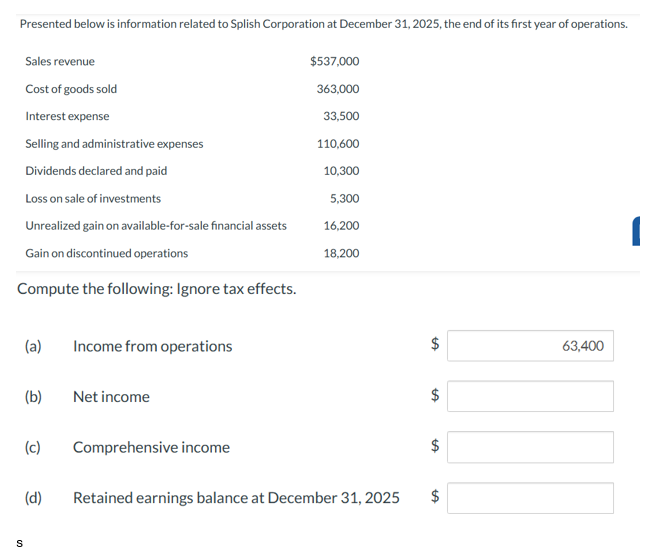Click the (b) Net income label
Viewport: 671px width, 560px height.
[x=87, y=397]
